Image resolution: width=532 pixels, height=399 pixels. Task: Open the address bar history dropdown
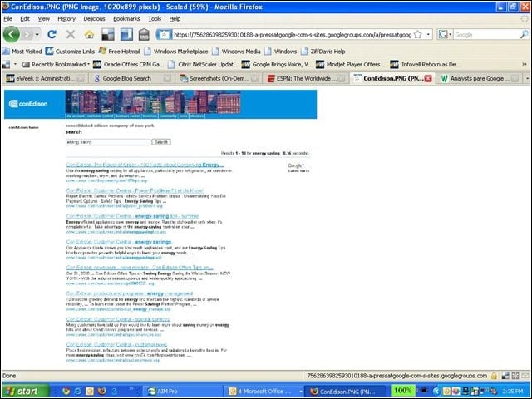(x=428, y=35)
